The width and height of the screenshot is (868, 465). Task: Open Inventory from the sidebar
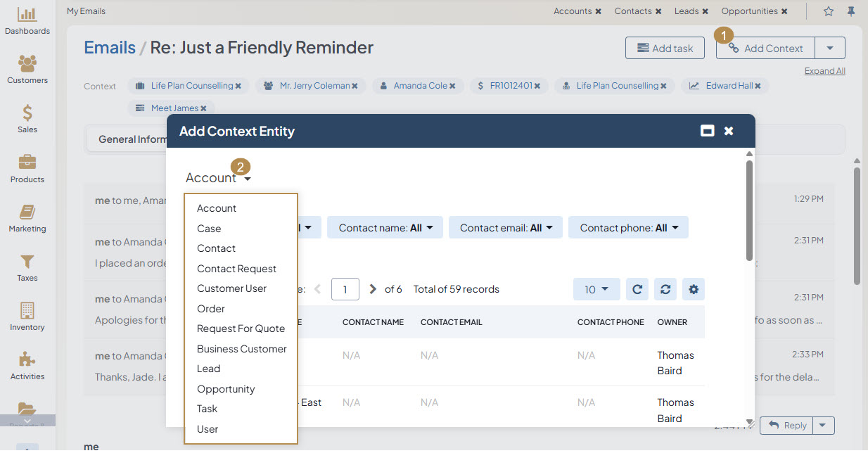27,317
